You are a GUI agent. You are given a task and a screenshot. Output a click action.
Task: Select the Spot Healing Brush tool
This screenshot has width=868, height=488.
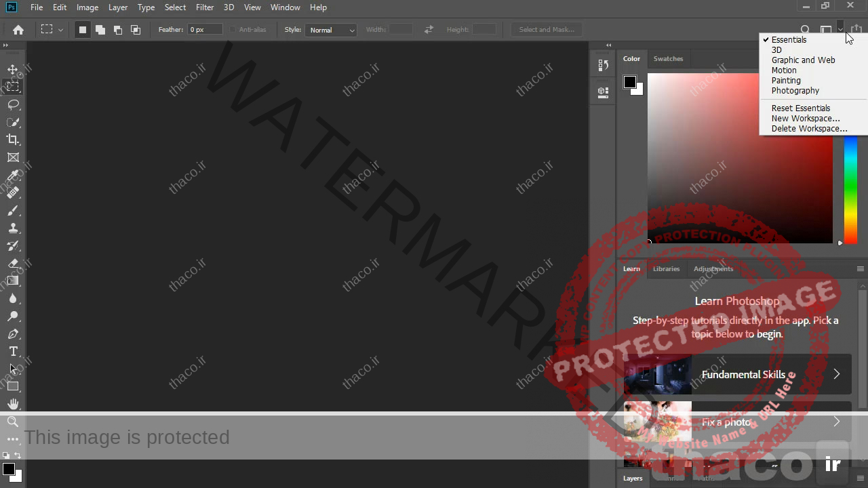(13, 192)
